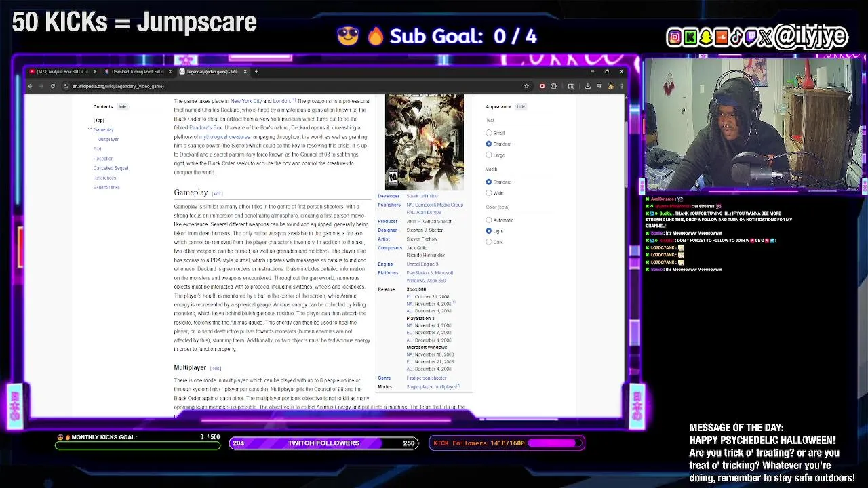Close the Download Turning Point tab
The height and width of the screenshot is (488, 868).
click(x=170, y=71)
